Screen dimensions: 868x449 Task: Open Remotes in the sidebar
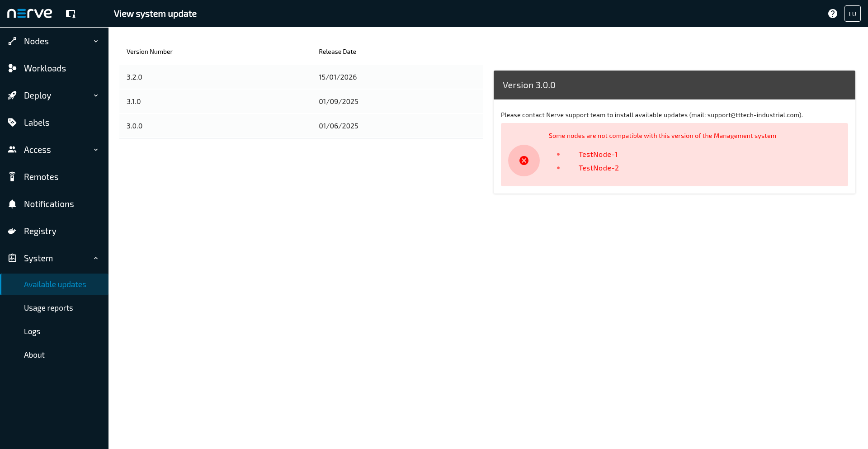(54, 177)
